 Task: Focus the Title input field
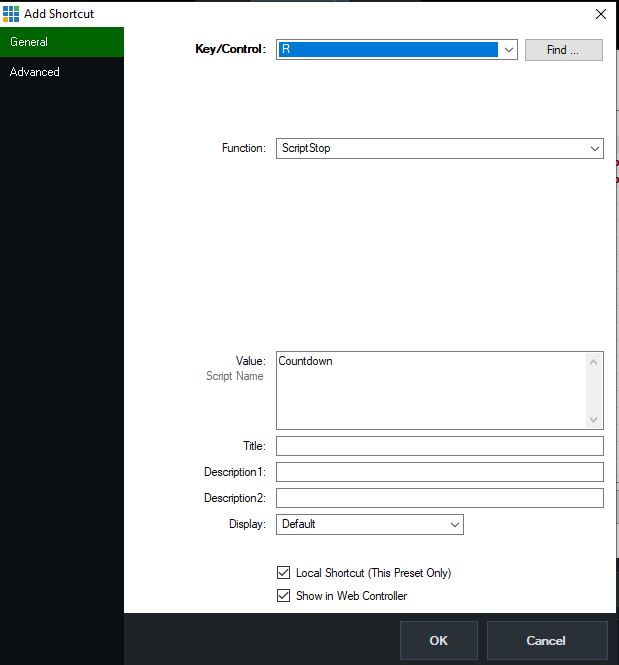[440, 446]
